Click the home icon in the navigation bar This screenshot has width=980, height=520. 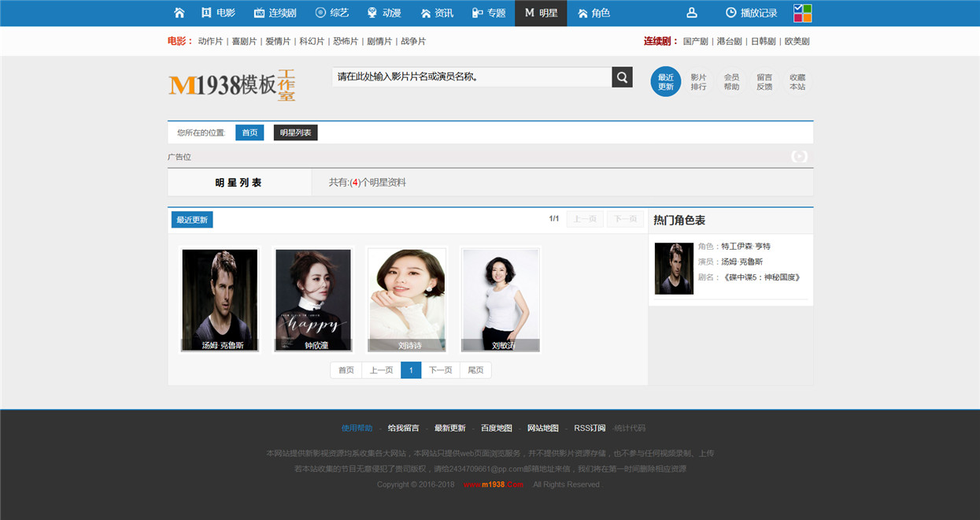click(x=179, y=13)
